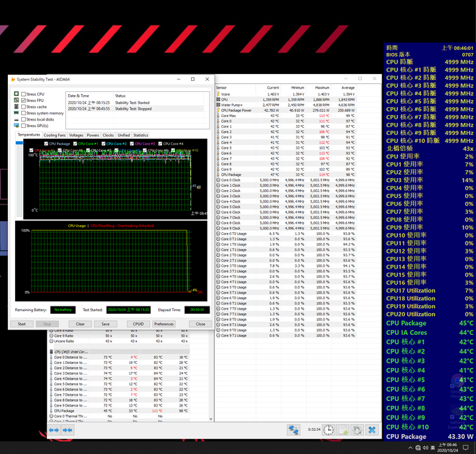
Task: Click the Stress CPU chip icon
Action: pyautogui.click(x=17, y=94)
